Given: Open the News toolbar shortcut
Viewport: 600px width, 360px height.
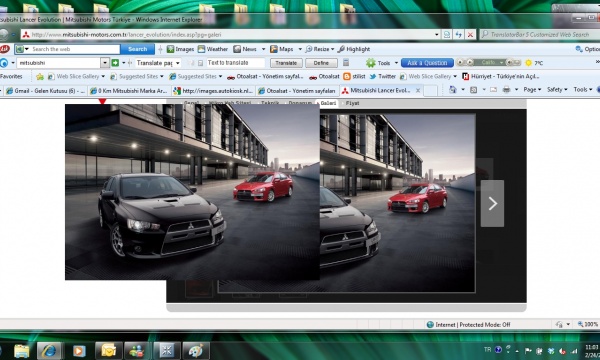Looking at the screenshot, I should (245, 49).
